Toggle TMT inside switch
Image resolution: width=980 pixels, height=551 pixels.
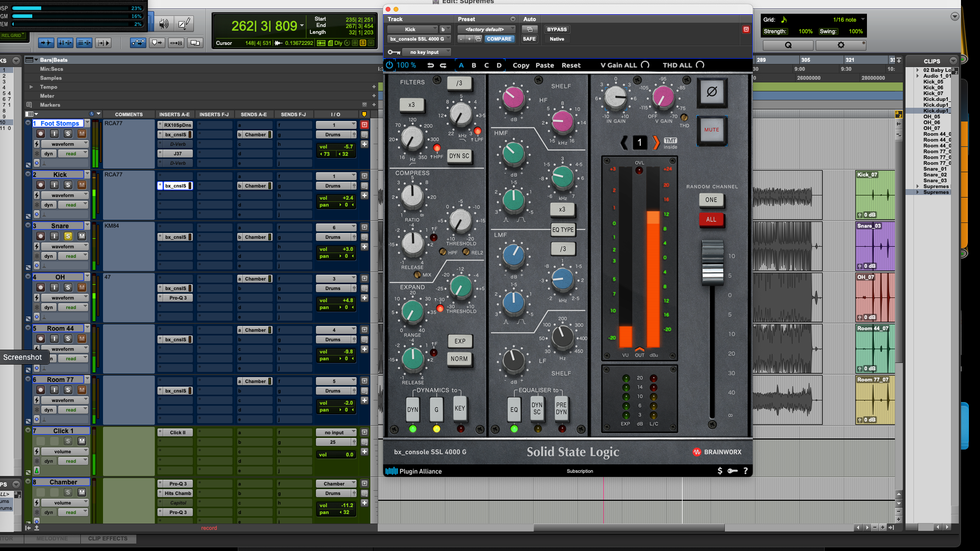coord(670,143)
